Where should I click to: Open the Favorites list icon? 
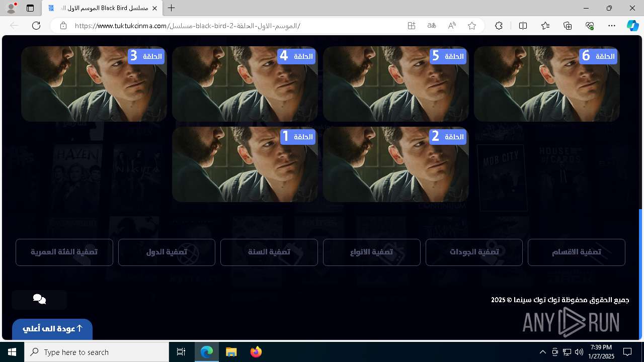545,26
